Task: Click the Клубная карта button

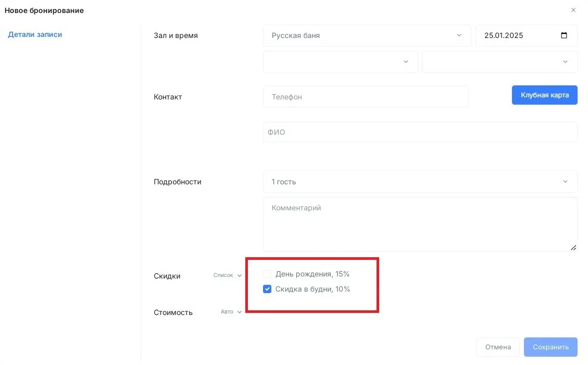Action: pos(544,95)
